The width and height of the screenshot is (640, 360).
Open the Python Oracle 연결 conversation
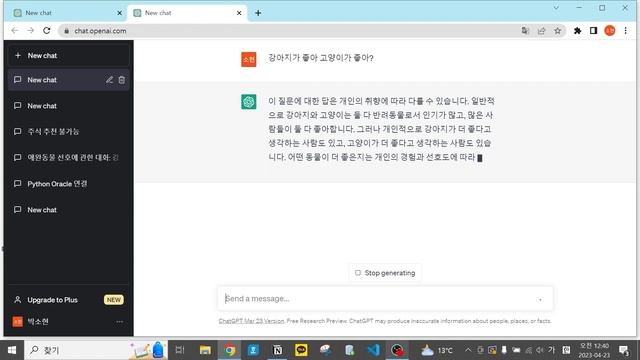pyautogui.click(x=69, y=184)
